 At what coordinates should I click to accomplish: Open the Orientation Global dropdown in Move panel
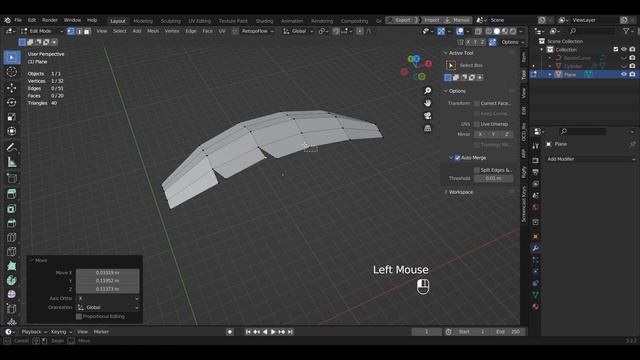tap(108, 307)
